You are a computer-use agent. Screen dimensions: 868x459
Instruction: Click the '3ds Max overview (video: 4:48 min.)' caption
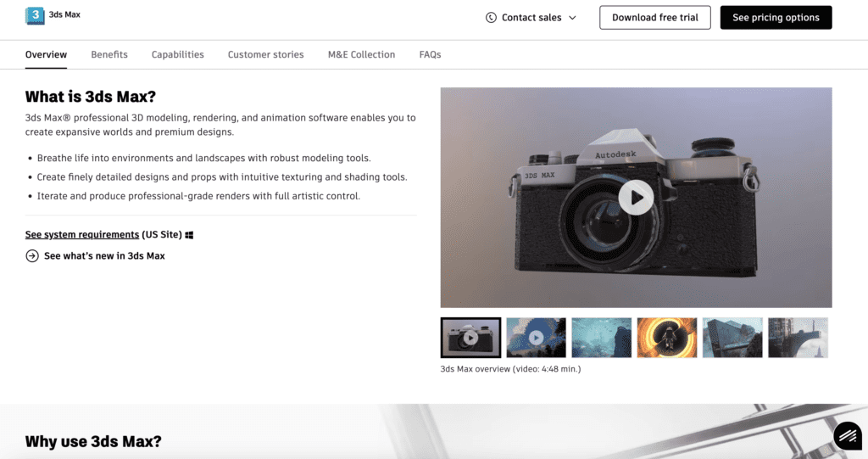coord(510,368)
